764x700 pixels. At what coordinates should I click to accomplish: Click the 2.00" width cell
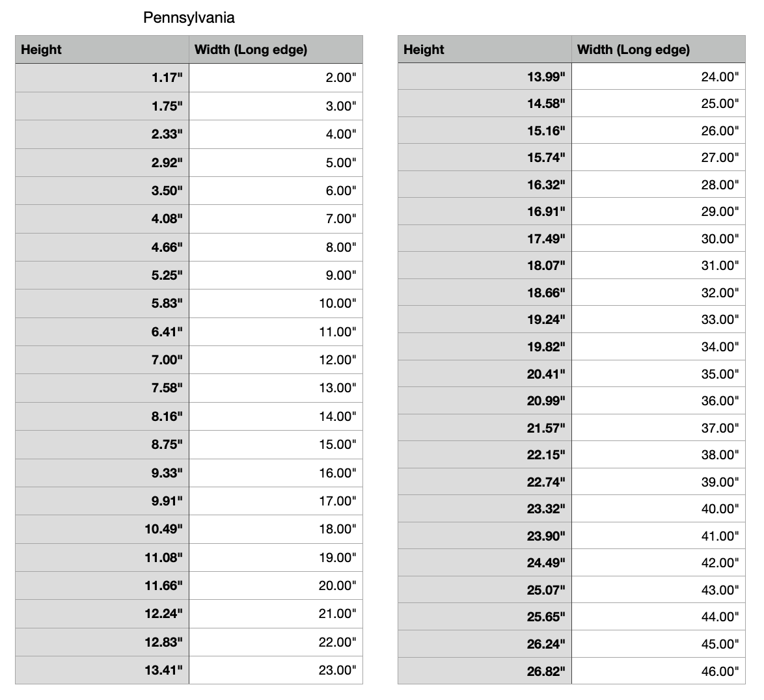[x=341, y=78]
